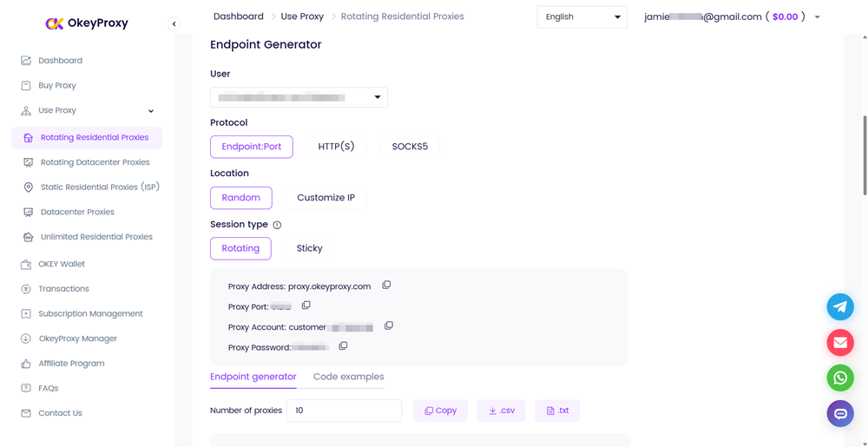This screenshot has height=447, width=868.
Task: Download the proxy list as .csv
Action: point(502,411)
